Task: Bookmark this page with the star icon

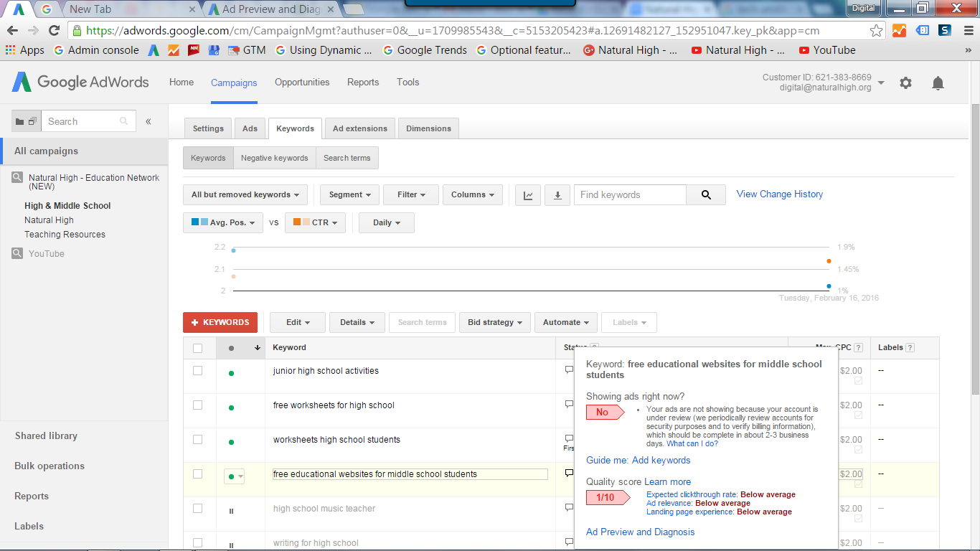Action: tap(876, 31)
